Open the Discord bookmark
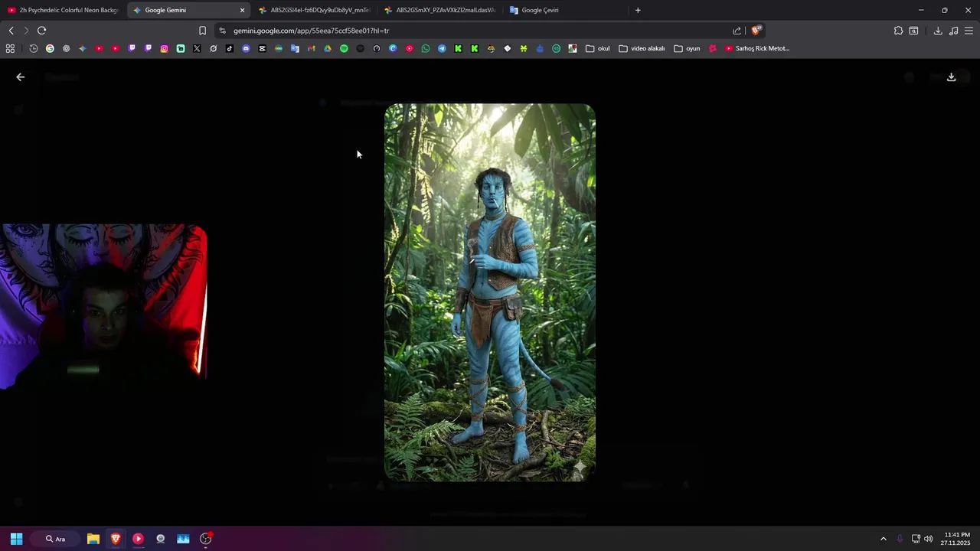Viewport: 980px width, 551px height. coord(246,48)
